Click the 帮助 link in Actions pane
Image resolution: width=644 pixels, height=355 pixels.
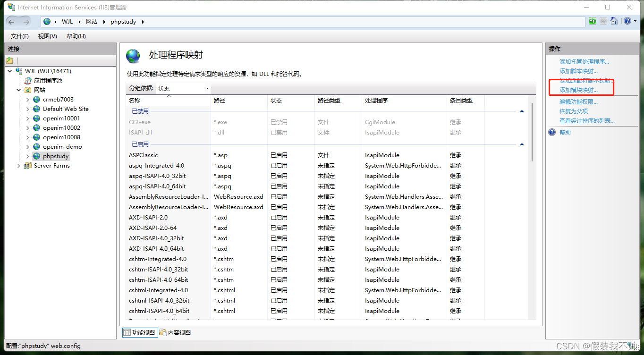[565, 132]
